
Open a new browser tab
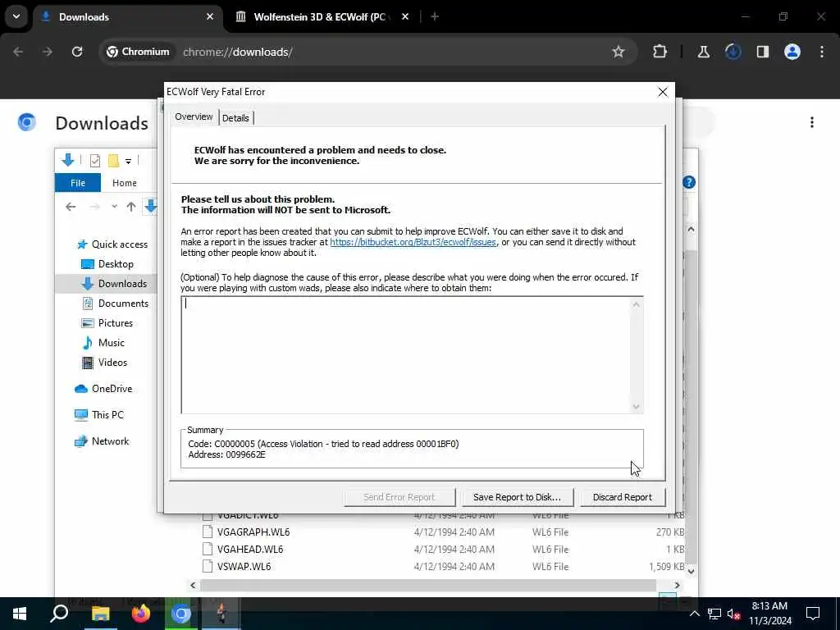(x=435, y=16)
